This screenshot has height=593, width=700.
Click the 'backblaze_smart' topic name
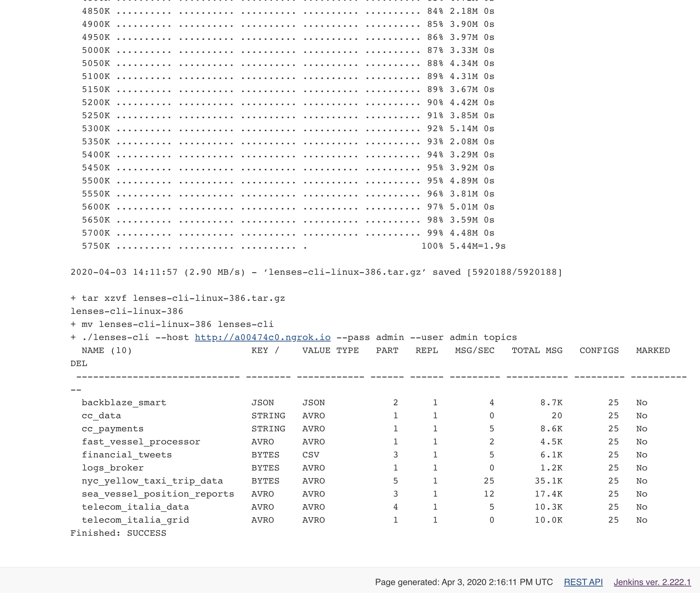tap(124, 403)
